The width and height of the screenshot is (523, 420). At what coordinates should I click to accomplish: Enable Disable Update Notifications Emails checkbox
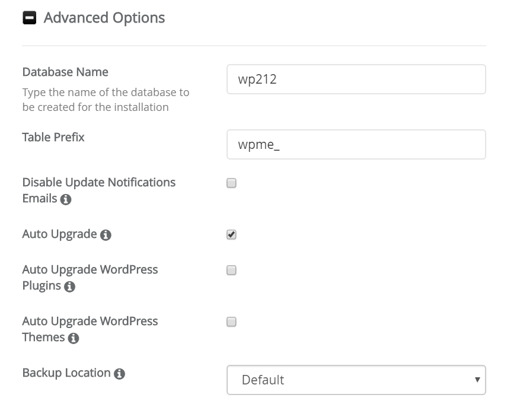(x=231, y=183)
